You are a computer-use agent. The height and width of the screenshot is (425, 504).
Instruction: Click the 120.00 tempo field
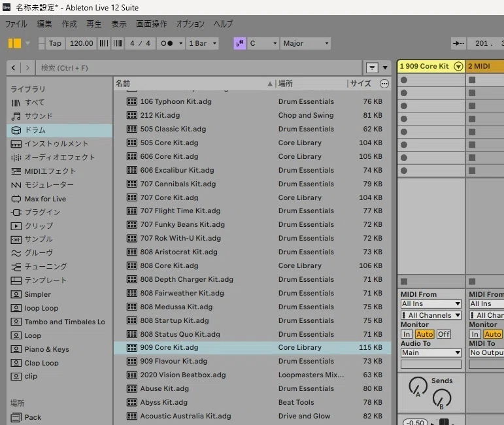81,43
